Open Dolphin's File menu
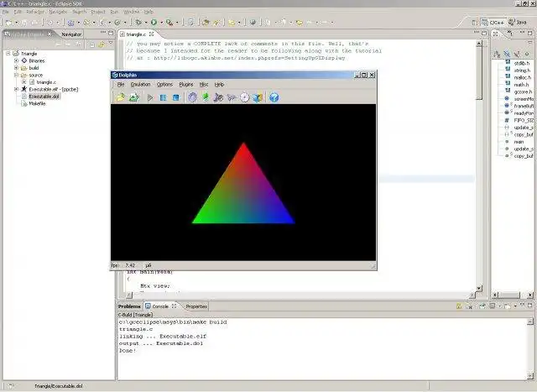537x392 pixels. pos(121,84)
